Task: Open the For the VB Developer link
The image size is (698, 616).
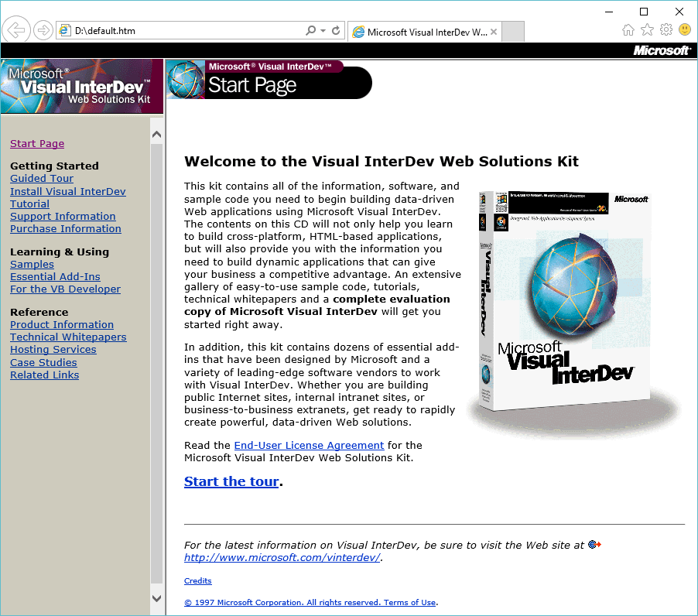Action: pyautogui.click(x=66, y=289)
